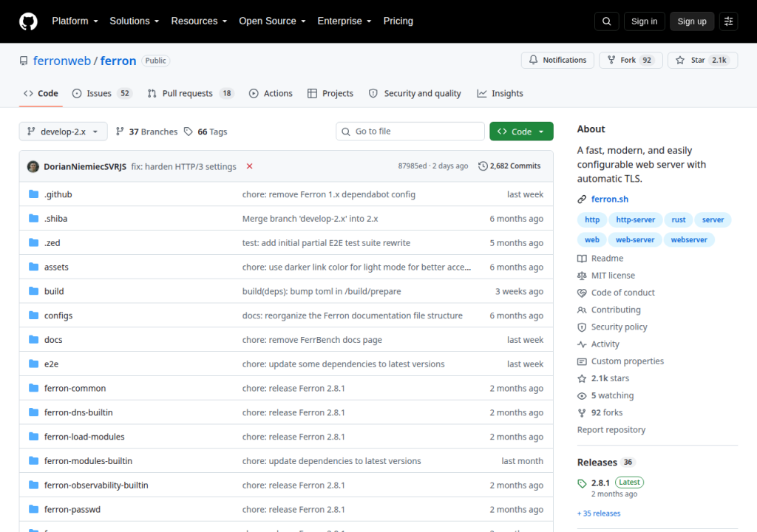The height and width of the screenshot is (532, 757).
Task: Click the search magnifier button
Action: [x=606, y=21]
